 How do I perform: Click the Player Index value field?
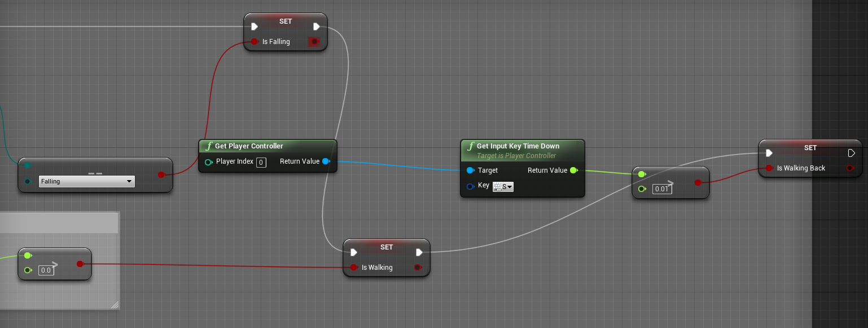tap(261, 163)
